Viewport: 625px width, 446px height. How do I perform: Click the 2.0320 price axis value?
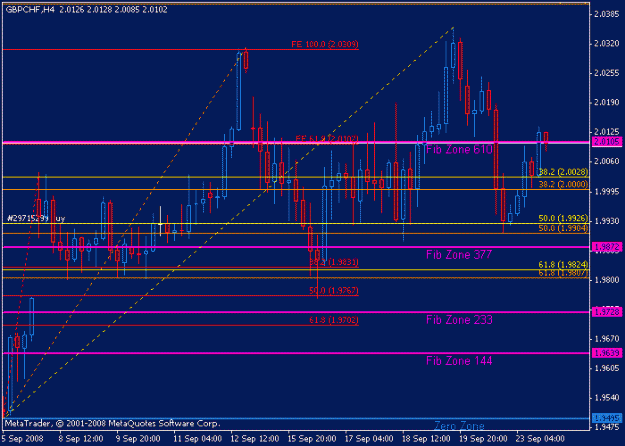click(x=607, y=44)
